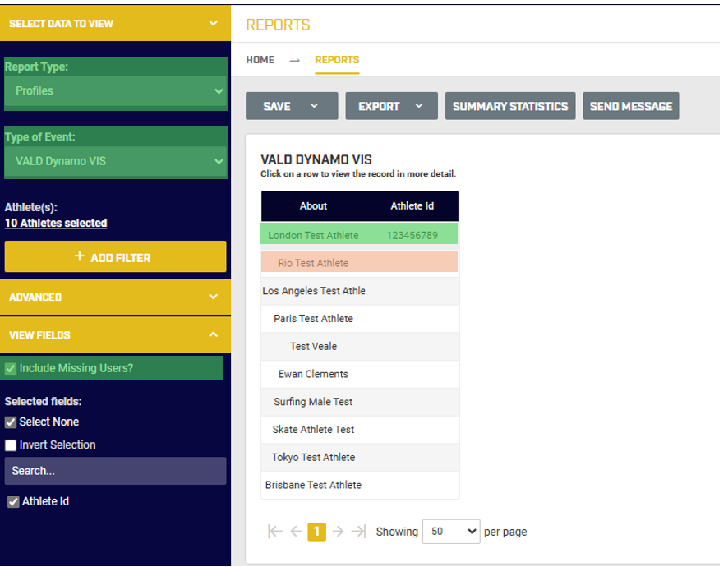Open the Paris Test Athlete row
The image size is (728, 567).
pos(360,319)
